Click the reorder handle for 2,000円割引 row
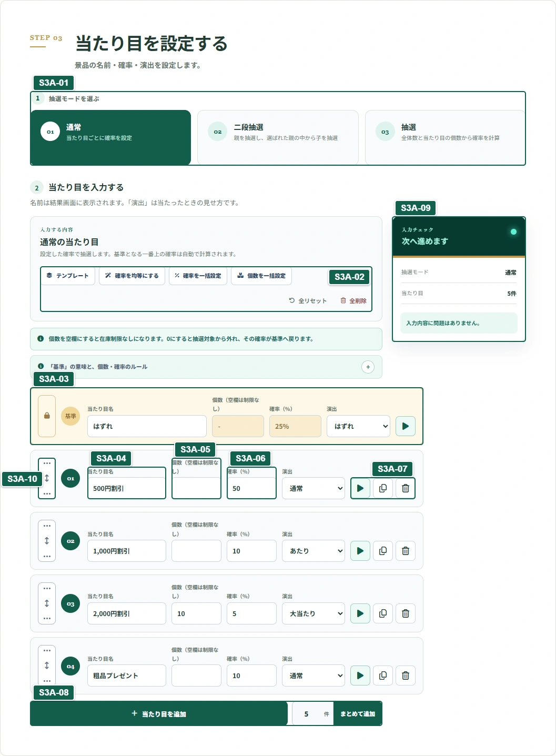 (x=47, y=603)
